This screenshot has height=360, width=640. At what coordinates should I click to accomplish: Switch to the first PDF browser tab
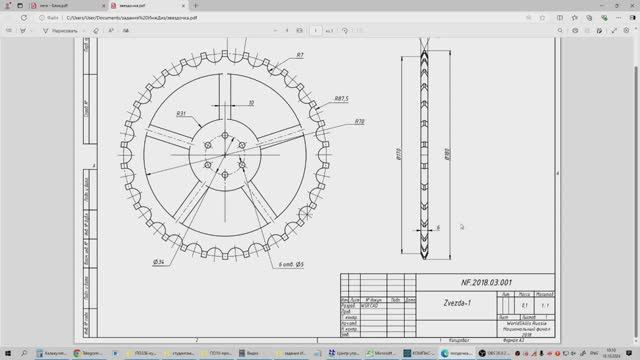[x=67, y=6]
